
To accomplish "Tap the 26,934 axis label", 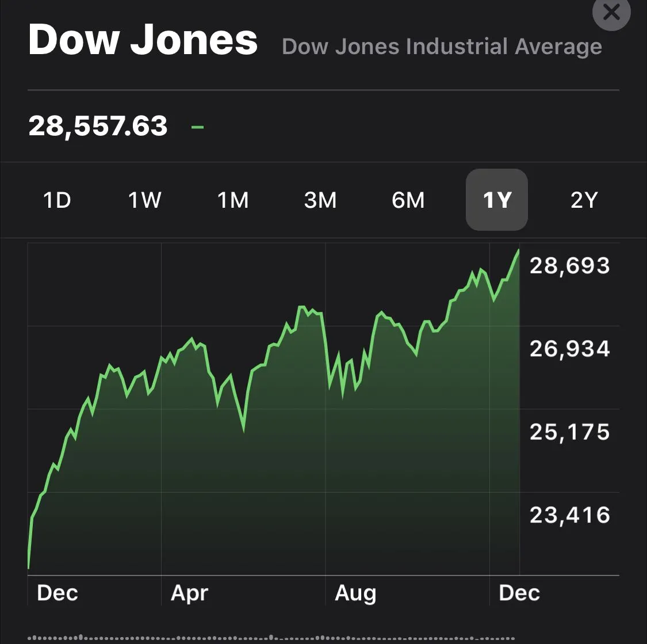I will [x=569, y=349].
